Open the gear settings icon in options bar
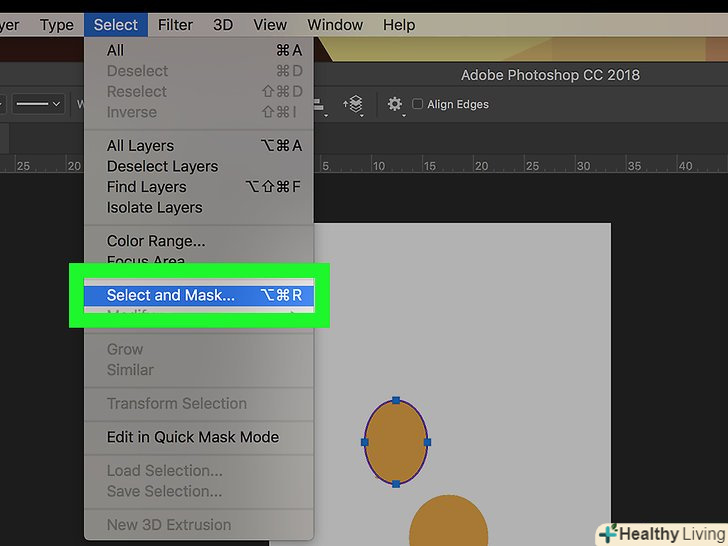This screenshot has width=728, height=546. point(395,104)
